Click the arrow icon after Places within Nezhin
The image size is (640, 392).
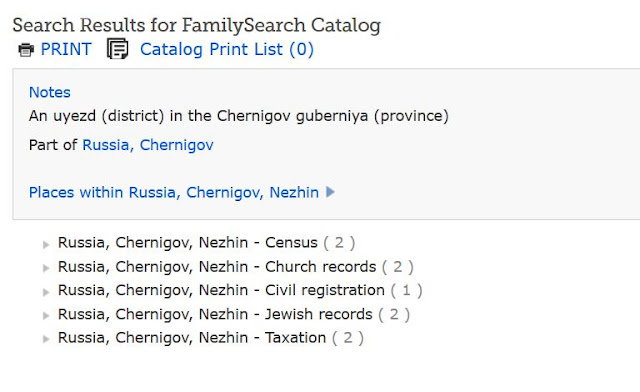click(330, 192)
